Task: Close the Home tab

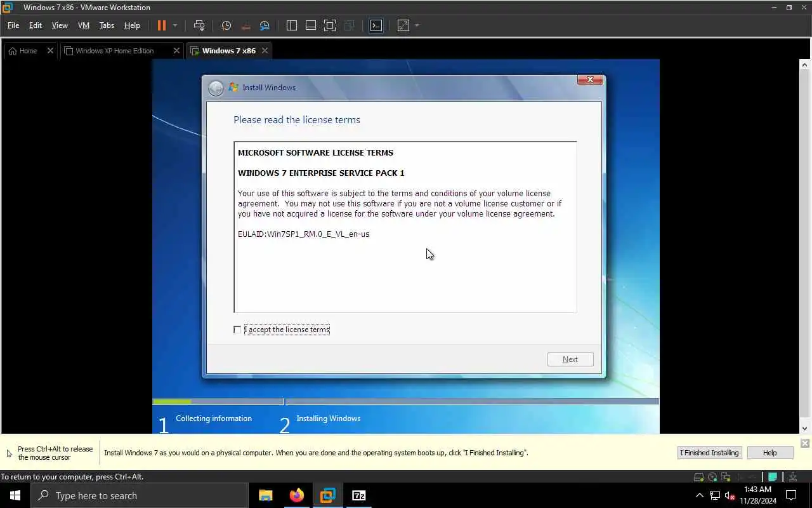Action: coord(50,51)
